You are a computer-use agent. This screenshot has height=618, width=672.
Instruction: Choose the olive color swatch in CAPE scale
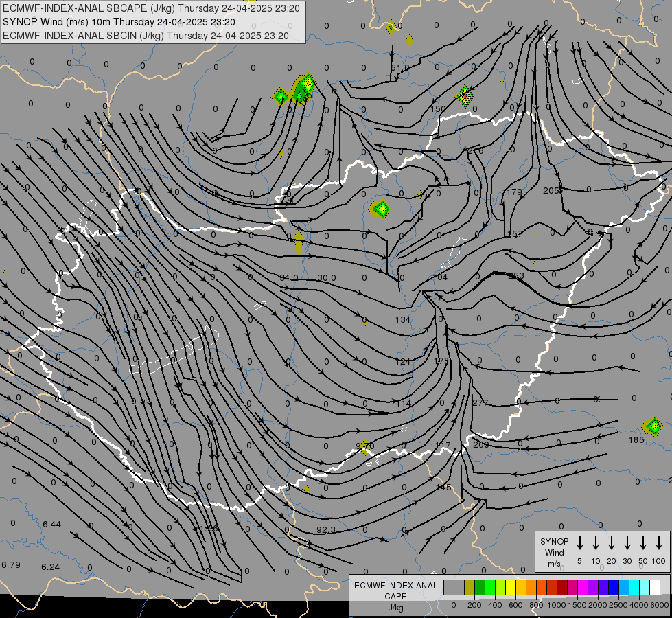(470, 587)
